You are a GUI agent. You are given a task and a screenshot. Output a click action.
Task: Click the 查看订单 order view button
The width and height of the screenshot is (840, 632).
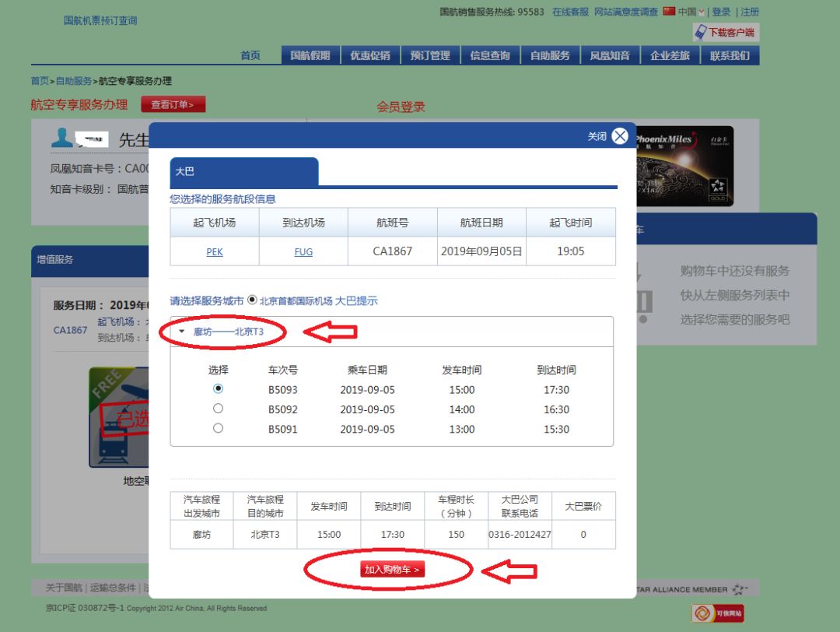pyautogui.click(x=173, y=104)
